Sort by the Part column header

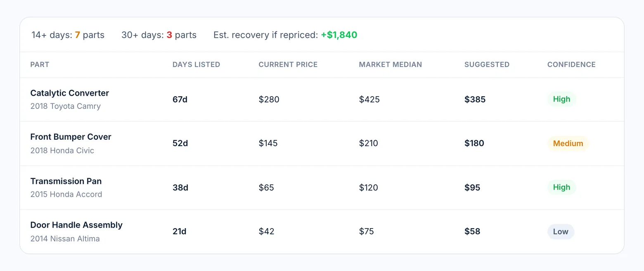tap(40, 64)
